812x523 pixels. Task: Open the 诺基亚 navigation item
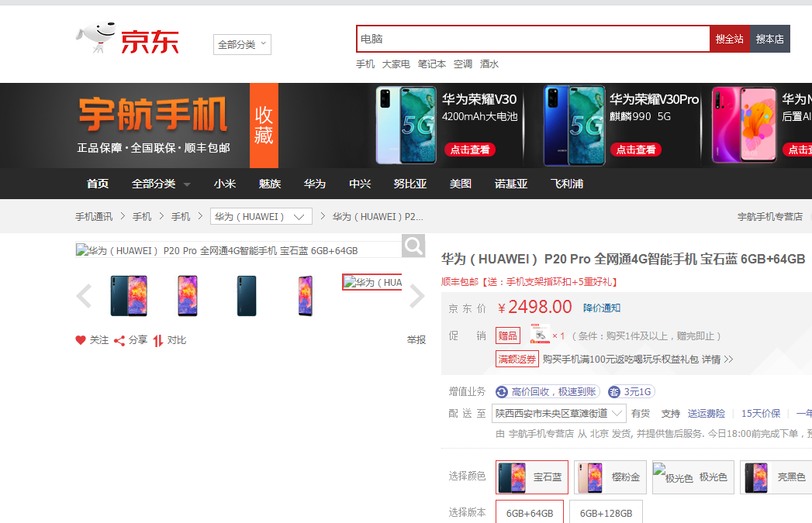[x=510, y=184]
